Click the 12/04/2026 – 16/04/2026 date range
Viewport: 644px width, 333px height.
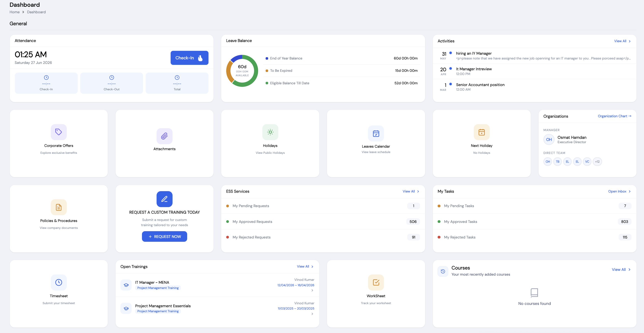pos(296,285)
